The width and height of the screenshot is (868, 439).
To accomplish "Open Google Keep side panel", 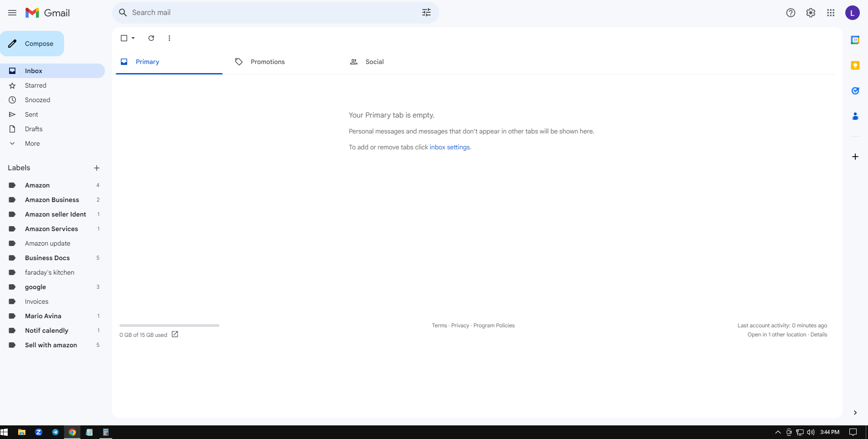I will click(x=855, y=65).
